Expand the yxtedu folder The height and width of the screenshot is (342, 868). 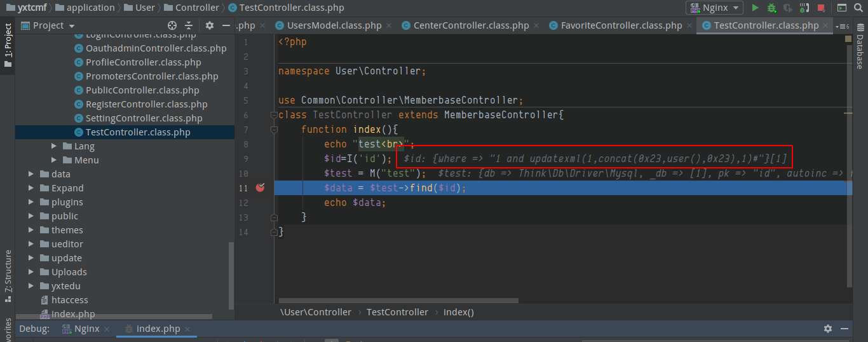(31, 286)
